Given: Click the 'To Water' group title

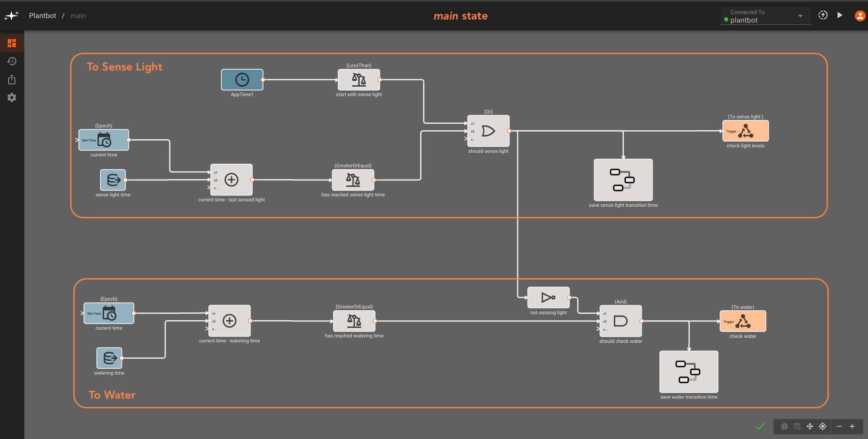Looking at the screenshot, I should [x=112, y=395].
